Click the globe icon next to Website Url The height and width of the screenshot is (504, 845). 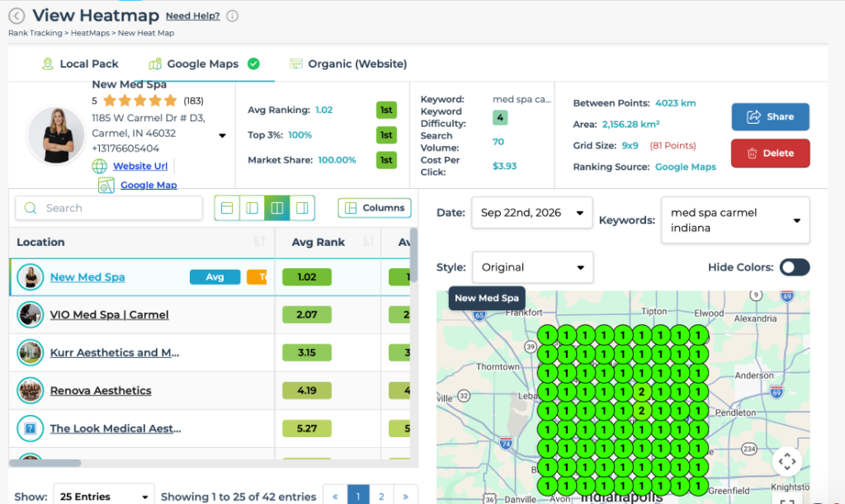point(99,167)
